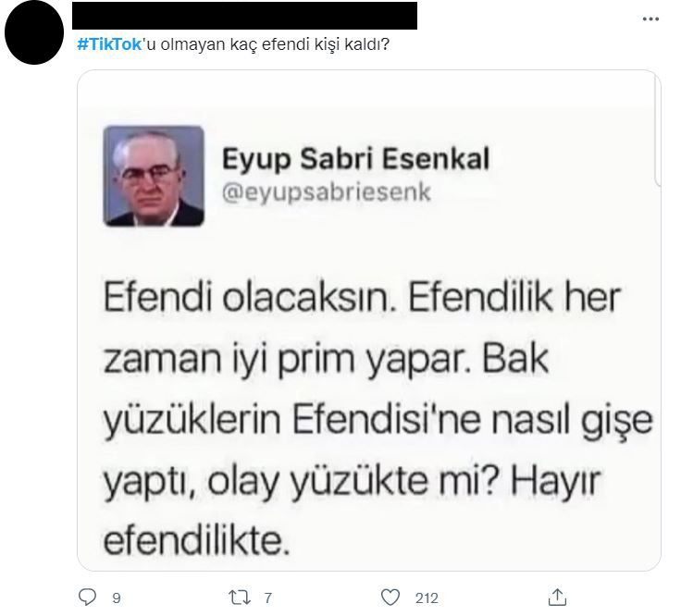This screenshot has height=616, width=681.
Task: Click the @eyupsabriesenk handle text
Action: coord(327,192)
